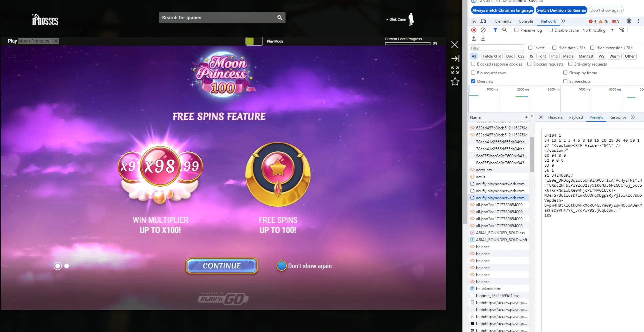Filter requests by WS type
Viewport: 644px width, 332px height.
click(x=601, y=56)
